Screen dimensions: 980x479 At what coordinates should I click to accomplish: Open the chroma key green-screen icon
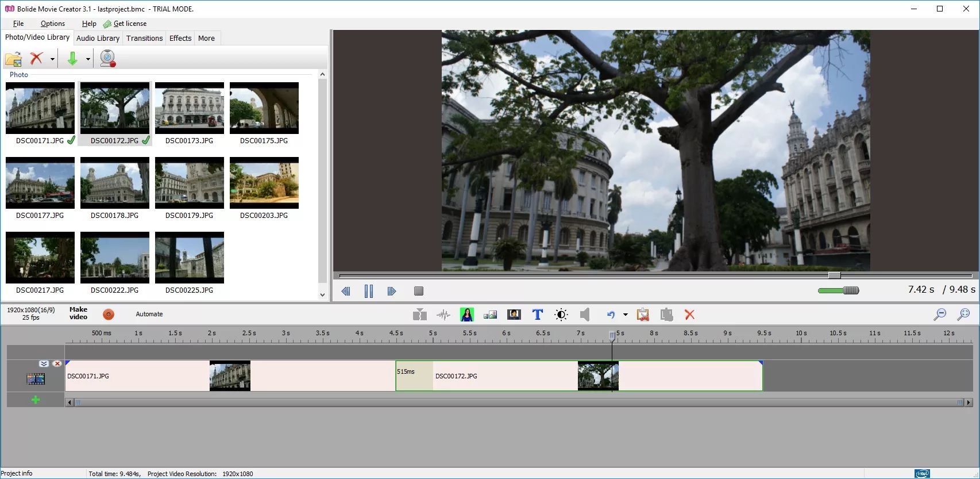(466, 315)
